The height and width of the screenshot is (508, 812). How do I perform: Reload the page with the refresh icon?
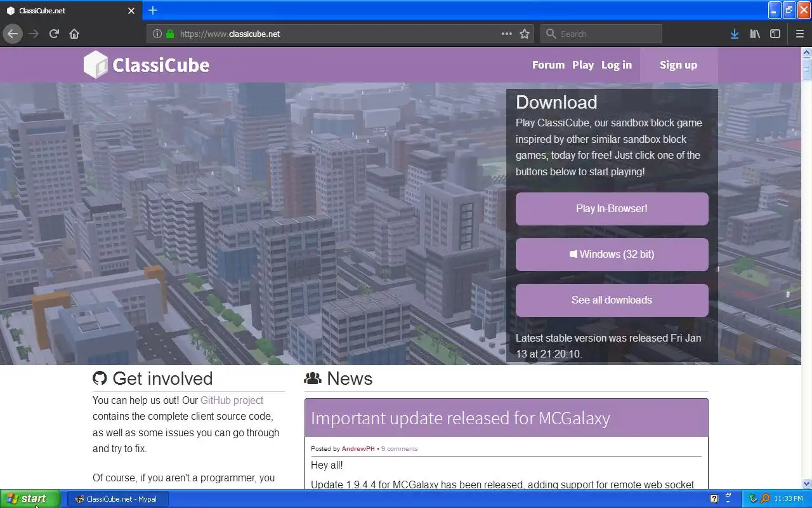pyautogui.click(x=54, y=34)
